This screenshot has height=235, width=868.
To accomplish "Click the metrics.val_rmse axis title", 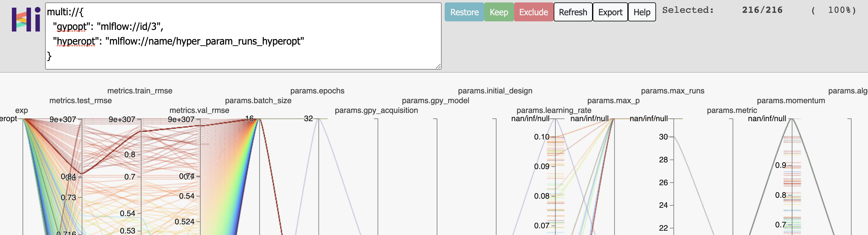I will point(199,110).
